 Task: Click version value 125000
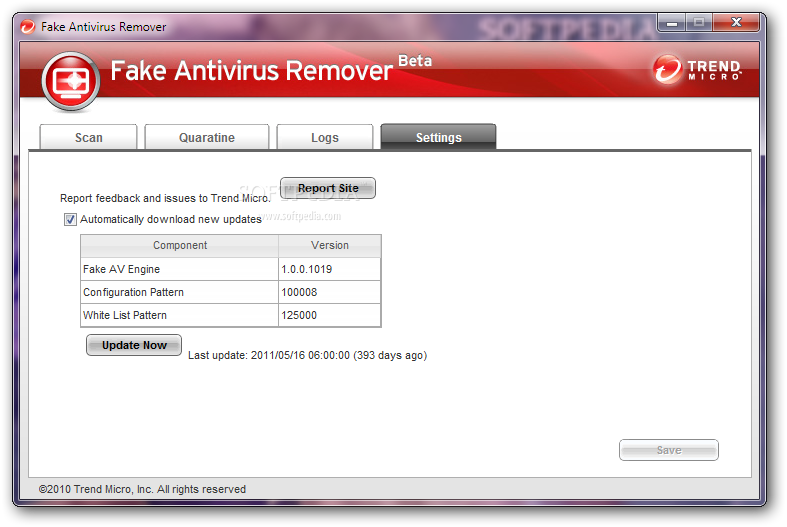point(299,315)
